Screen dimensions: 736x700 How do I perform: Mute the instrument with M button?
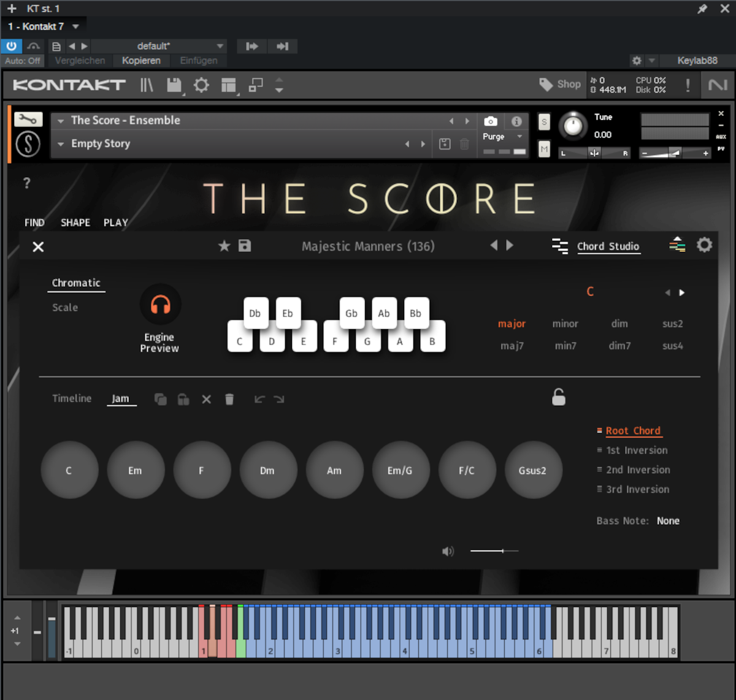pos(544,149)
